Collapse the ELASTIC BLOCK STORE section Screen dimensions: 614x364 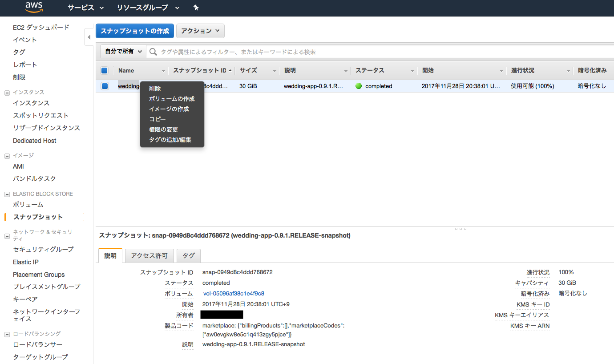point(7,194)
